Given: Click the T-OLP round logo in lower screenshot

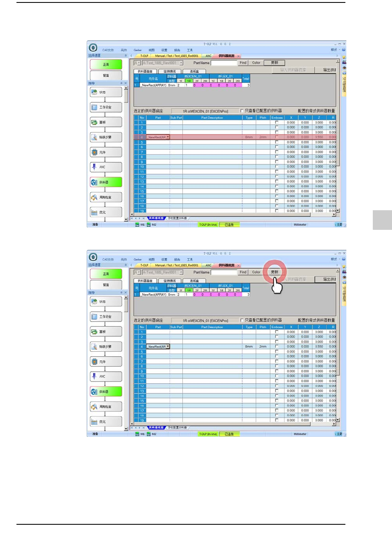Looking at the screenshot, I should pyautogui.click(x=93, y=257).
